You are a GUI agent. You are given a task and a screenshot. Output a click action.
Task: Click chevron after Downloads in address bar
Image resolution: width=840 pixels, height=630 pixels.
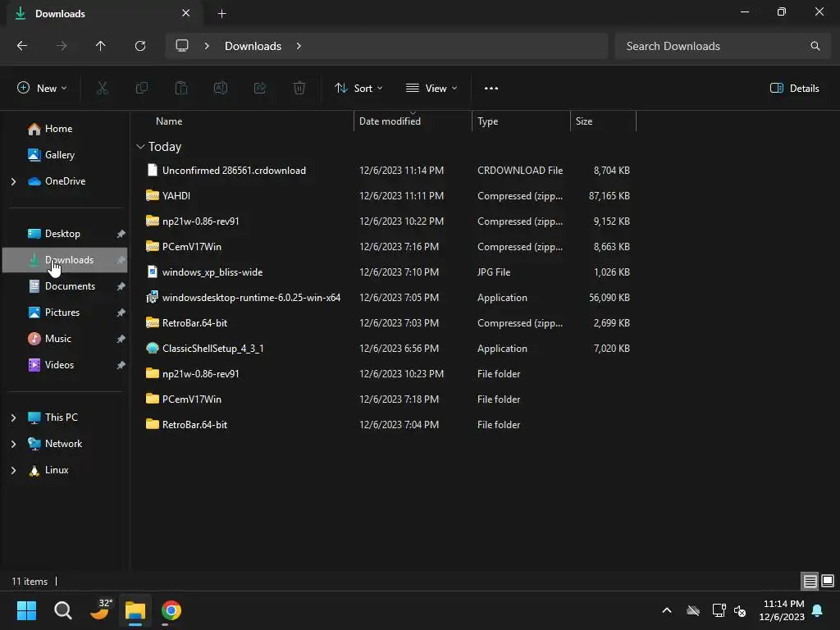click(x=299, y=46)
